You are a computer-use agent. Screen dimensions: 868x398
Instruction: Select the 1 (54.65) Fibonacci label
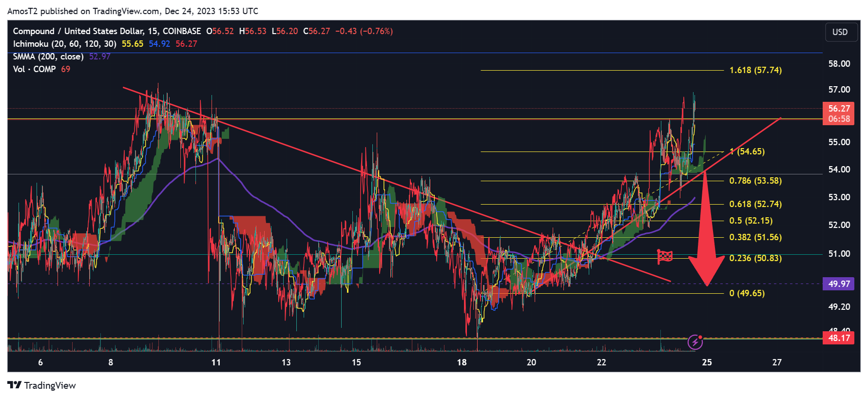click(x=747, y=152)
